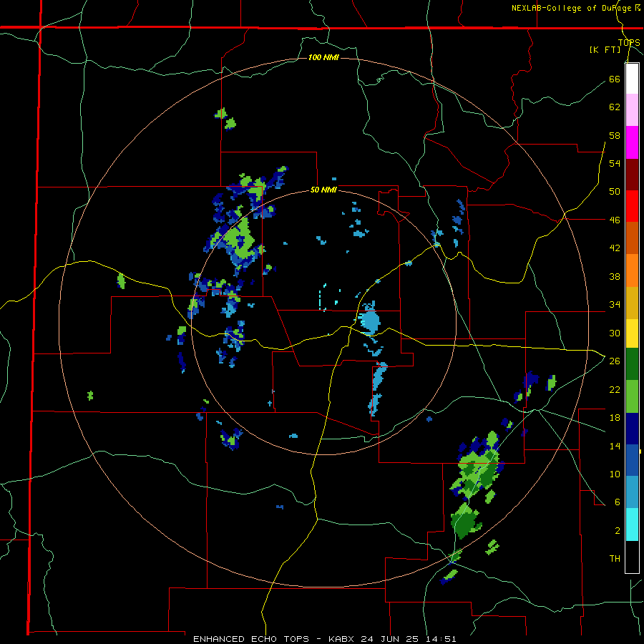
Task: Click the black TH legend swatch
Action: pos(632,557)
